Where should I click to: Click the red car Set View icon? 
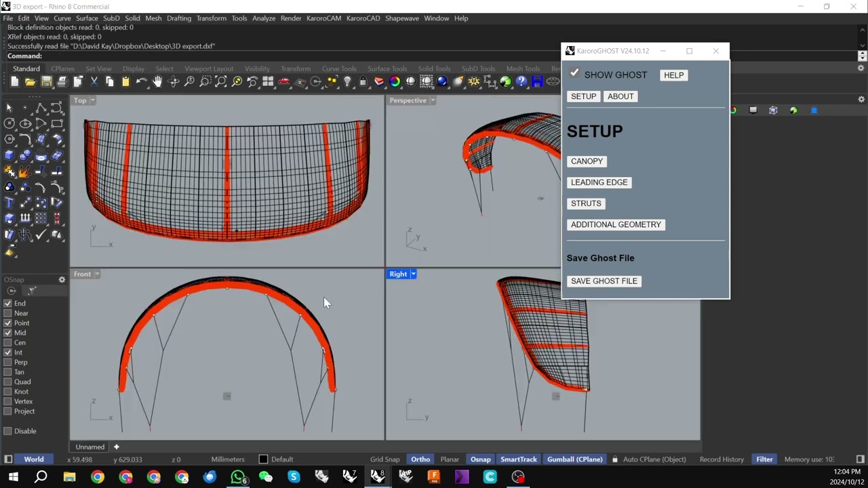[284, 82]
